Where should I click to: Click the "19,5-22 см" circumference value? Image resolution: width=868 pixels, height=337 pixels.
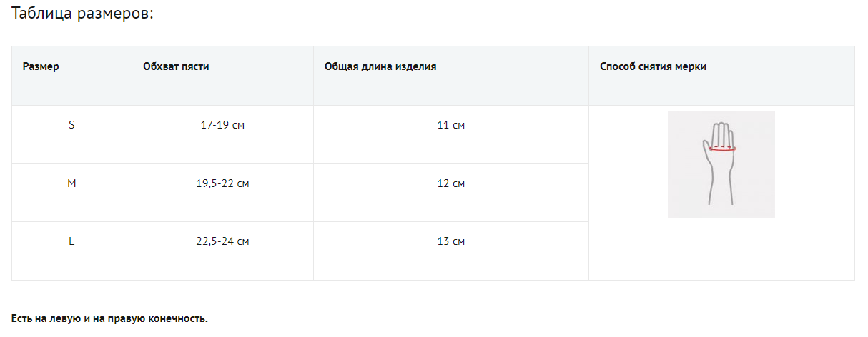click(222, 183)
